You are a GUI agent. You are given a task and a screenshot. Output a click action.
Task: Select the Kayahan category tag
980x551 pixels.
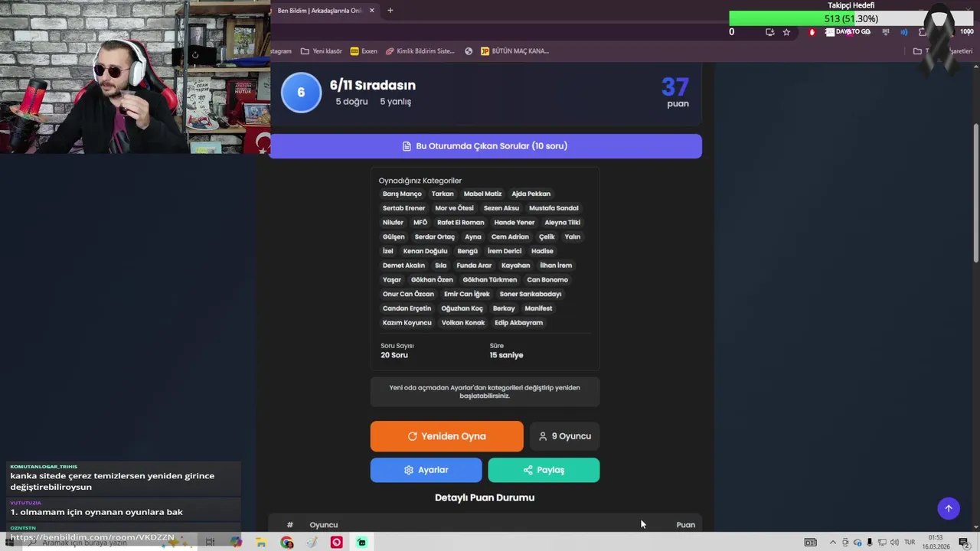[x=515, y=266]
